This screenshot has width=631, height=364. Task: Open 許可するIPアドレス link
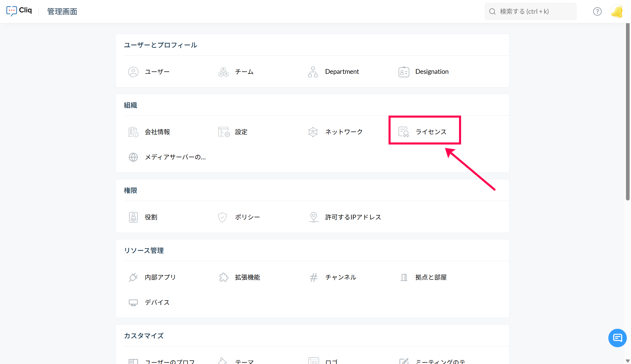(x=353, y=217)
